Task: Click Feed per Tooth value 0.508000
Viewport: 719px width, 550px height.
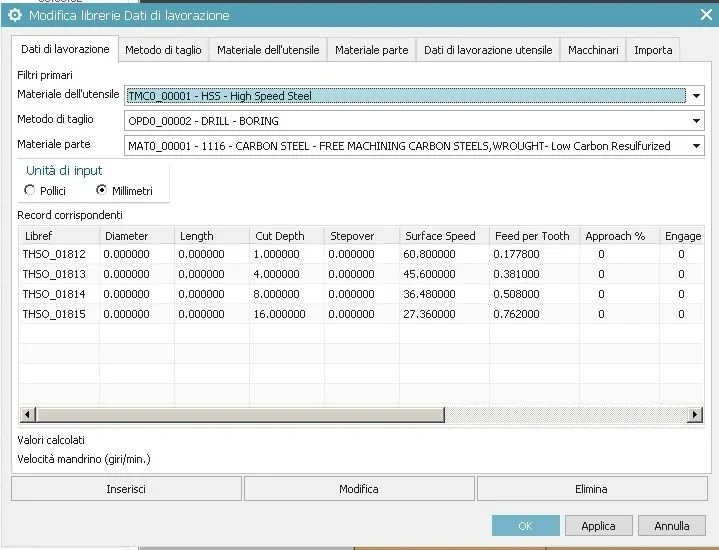Action: [x=516, y=294]
